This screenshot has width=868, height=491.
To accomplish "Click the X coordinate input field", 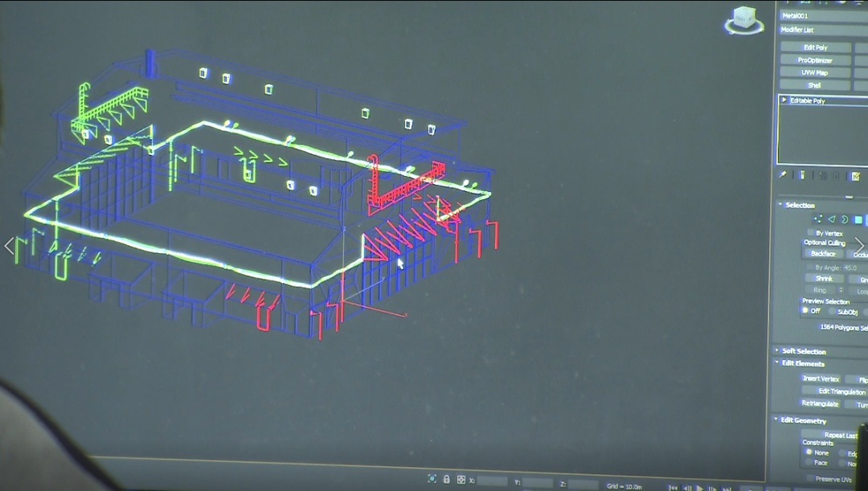I will point(492,481).
